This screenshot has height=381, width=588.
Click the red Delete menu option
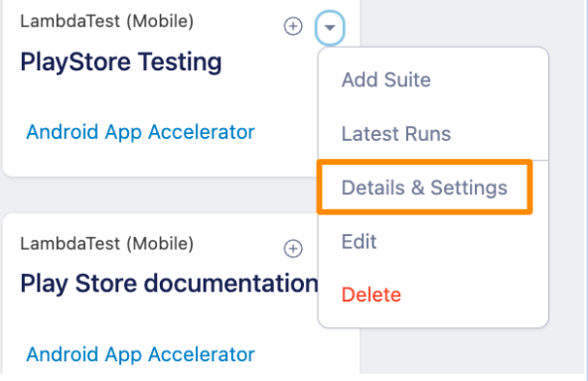click(x=371, y=295)
